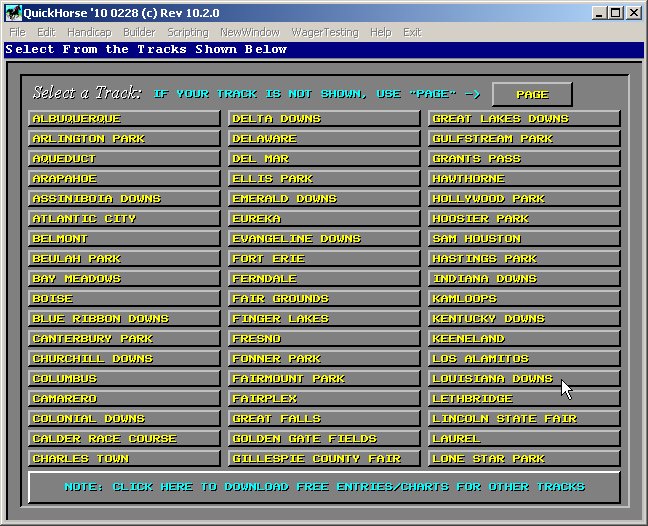This screenshot has width=648, height=526.
Task: Click the download free entries/charts note
Action: (324, 487)
